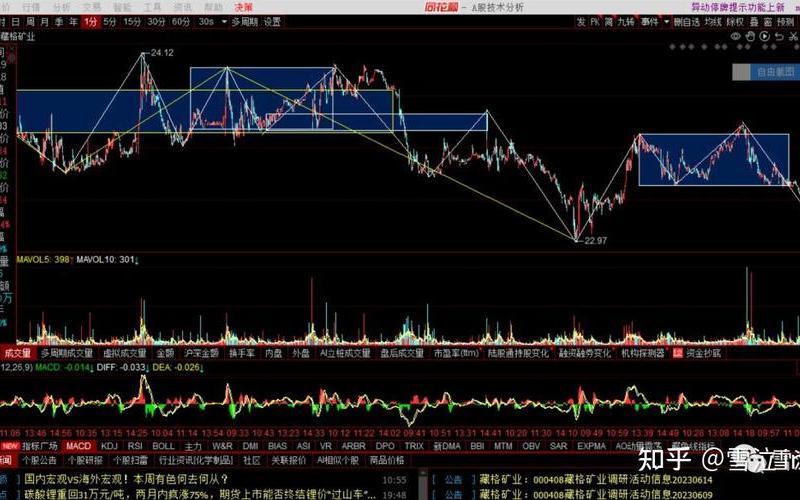This screenshot has height=500, width=800.
Task: Open headline 国内宏观VS海外宏观！本周有色何去何从？
Action: point(126,480)
